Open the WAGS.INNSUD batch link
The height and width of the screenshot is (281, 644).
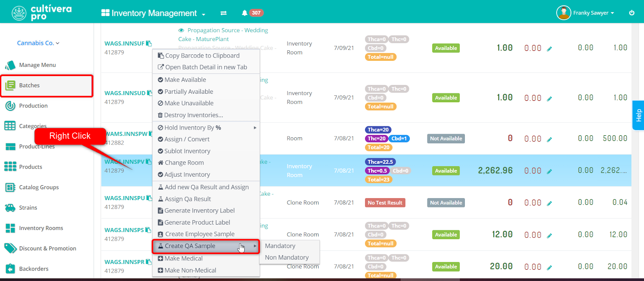click(125, 93)
